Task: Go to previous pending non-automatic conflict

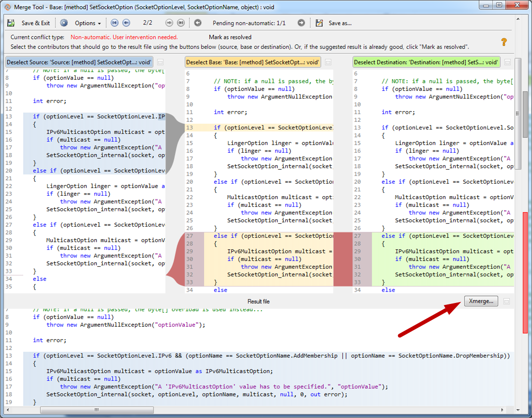Action: pos(198,23)
